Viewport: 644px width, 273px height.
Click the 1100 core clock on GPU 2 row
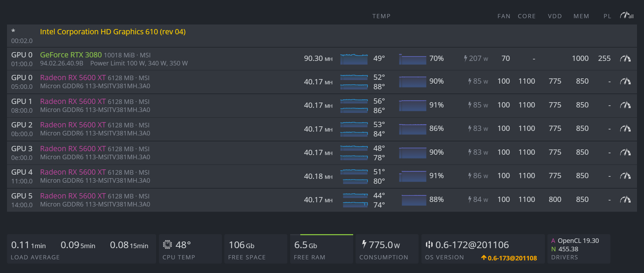pos(527,128)
